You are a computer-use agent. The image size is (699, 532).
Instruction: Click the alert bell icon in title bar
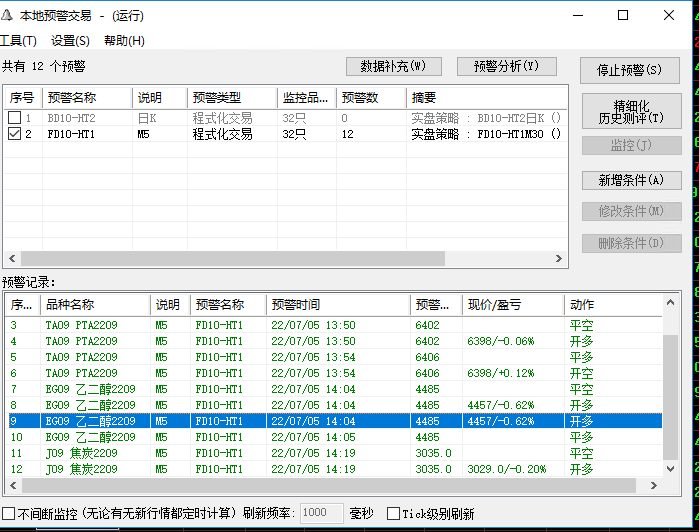[8, 16]
